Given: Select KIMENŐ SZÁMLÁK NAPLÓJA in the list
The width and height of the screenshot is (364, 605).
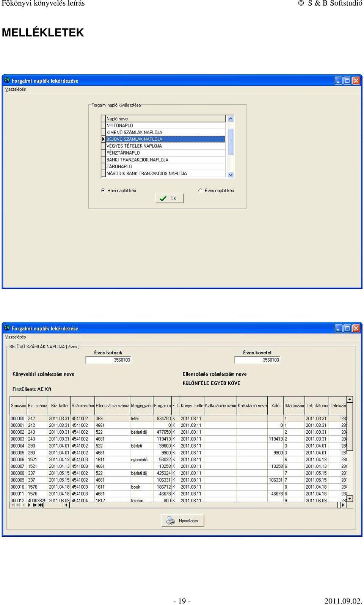Looking at the screenshot, I should 165,132.
